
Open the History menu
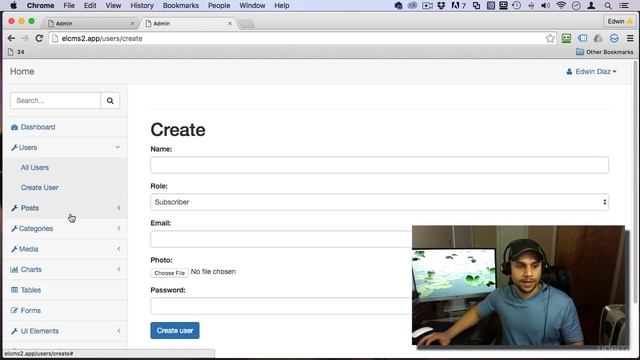(x=142, y=5)
